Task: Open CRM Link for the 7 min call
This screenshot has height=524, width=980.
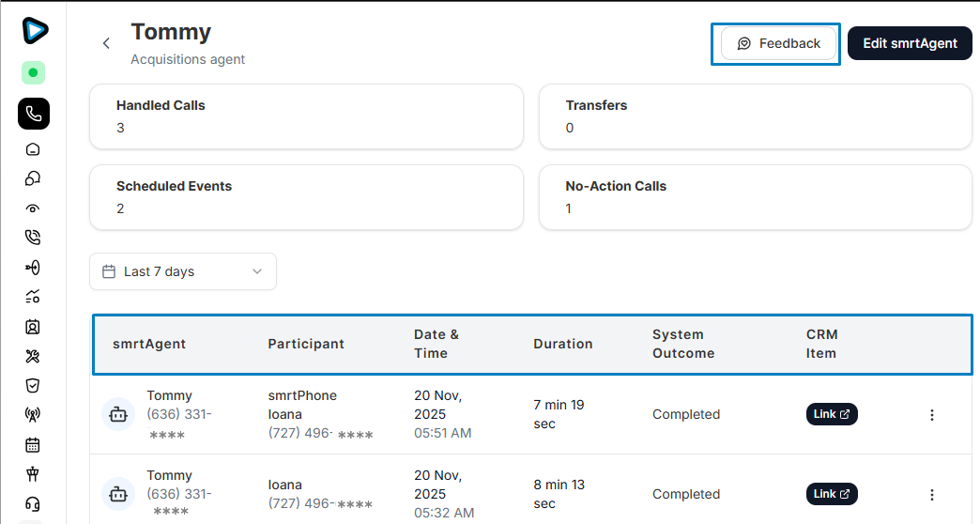Action: (832, 414)
